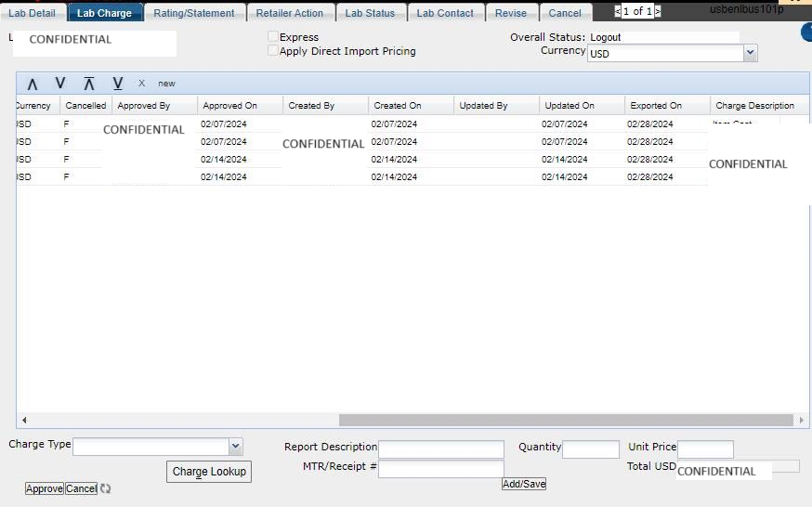Click the move row to bottom icon
Image resolution: width=812 pixels, height=507 pixels.
(118, 84)
